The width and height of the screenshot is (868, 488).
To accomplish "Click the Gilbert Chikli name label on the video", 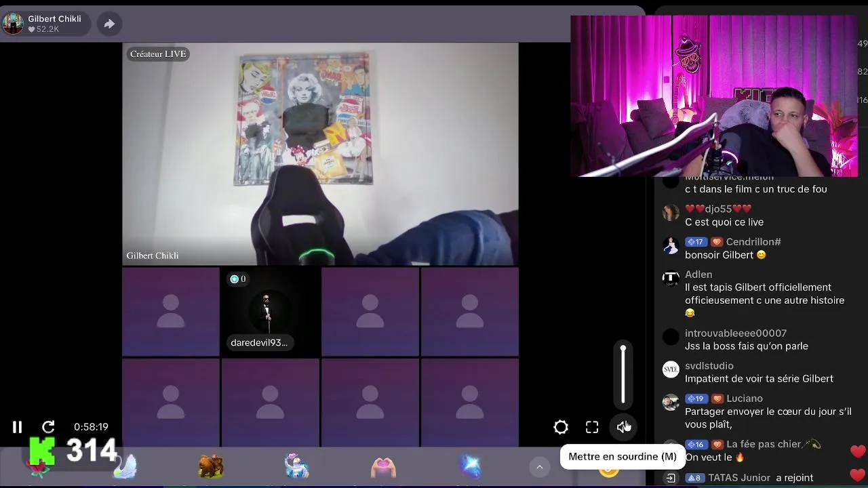I will [153, 256].
